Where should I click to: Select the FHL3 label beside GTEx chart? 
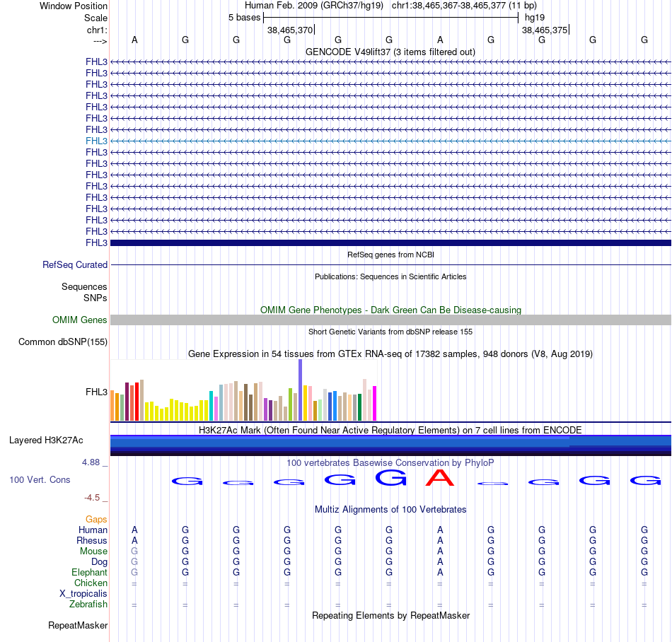click(96, 392)
